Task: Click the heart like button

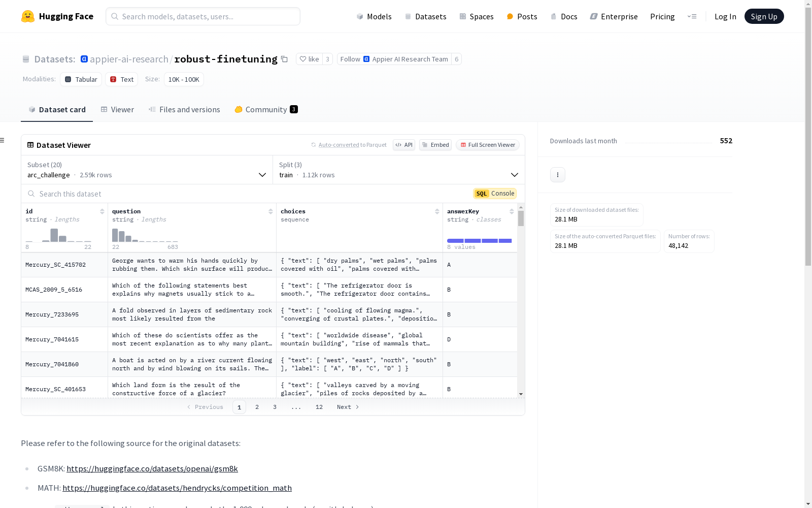Action: pyautogui.click(x=309, y=59)
